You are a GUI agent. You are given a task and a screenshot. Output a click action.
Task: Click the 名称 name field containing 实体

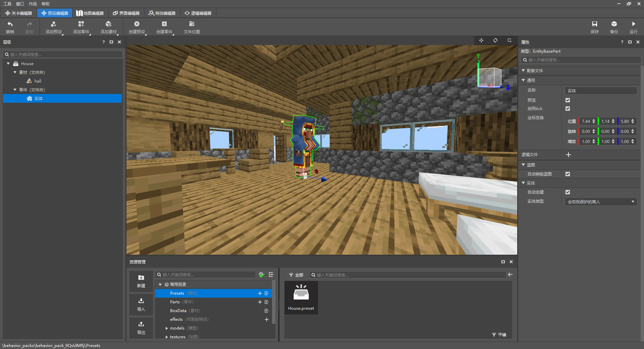[x=601, y=91]
